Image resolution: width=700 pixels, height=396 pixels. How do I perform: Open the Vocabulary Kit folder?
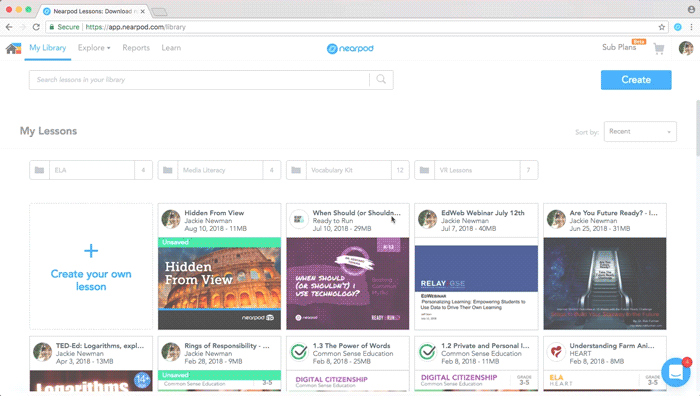point(348,170)
